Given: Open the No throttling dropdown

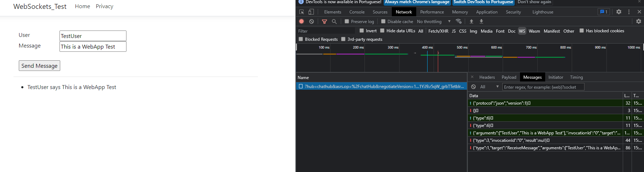Looking at the screenshot, I should tap(434, 21).
